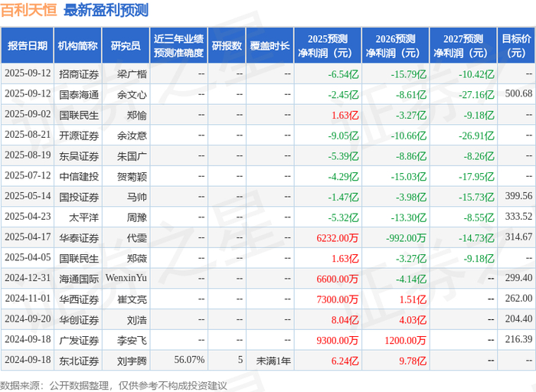The image size is (536, 392).
Task: Click the 研究员 column header
Action: pyautogui.click(x=126, y=45)
